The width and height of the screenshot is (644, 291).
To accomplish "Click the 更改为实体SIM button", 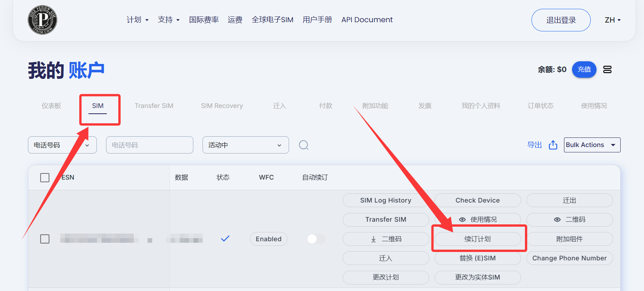I will (x=477, y=277).
